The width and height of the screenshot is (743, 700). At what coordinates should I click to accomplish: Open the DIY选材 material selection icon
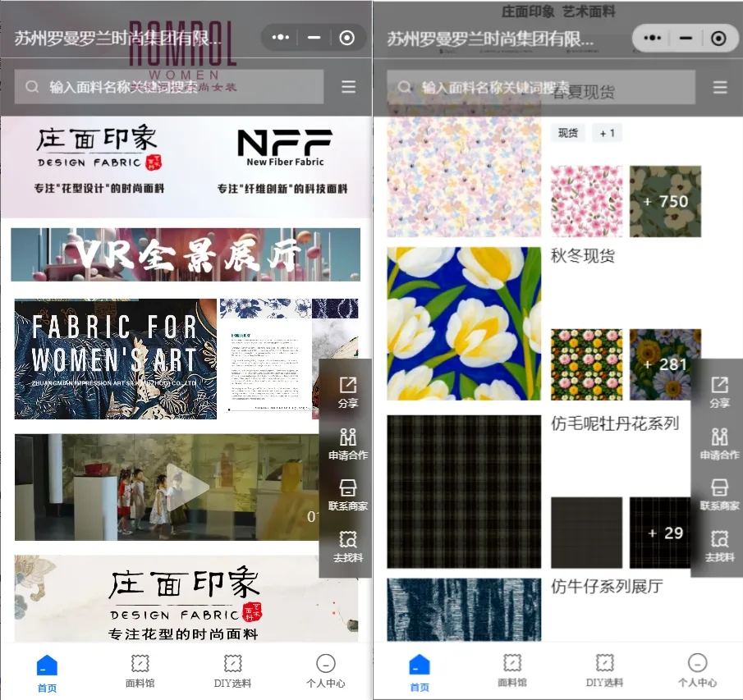[232, 669]
